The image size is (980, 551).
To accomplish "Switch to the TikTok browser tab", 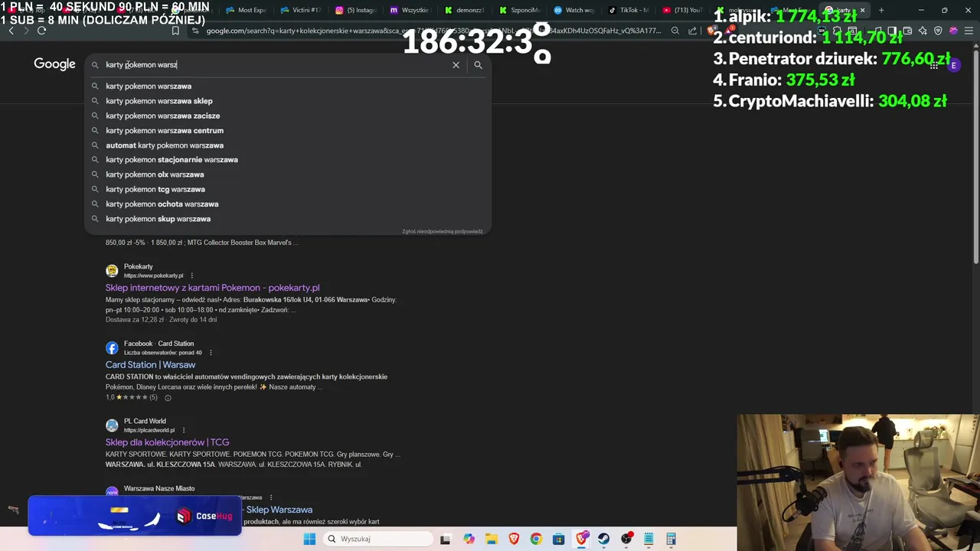I will pyautogui.click(x=629, y=10).
